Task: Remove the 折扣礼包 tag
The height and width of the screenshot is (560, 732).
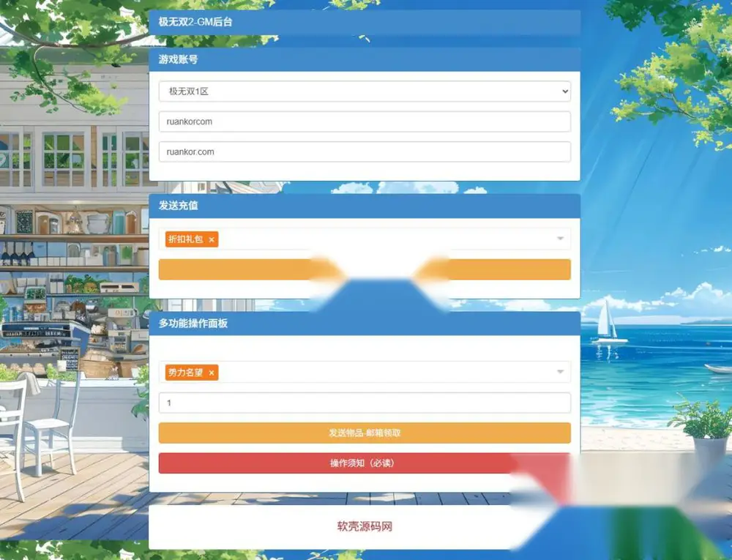Action: click(212, 239)
